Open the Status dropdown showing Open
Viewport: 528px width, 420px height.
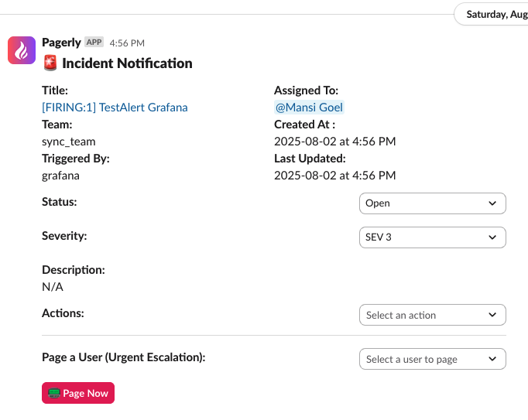pyautogui.click(x=431, y=203)
